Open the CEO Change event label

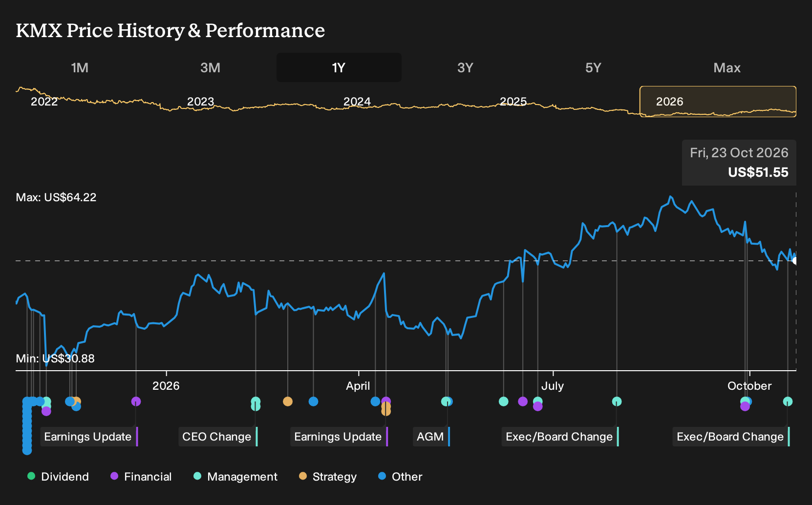(218, 437)
